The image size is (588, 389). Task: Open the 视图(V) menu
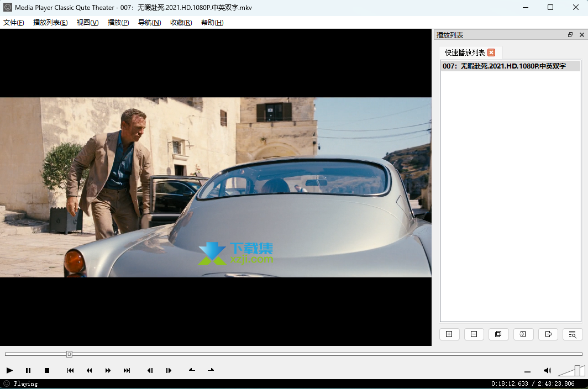88,23
